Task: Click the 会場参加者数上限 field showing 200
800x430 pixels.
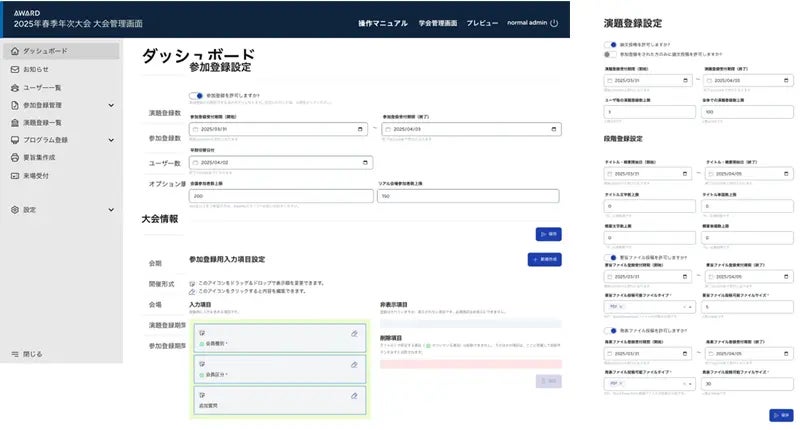Action: pyautogui.click(x=281, y=196)
